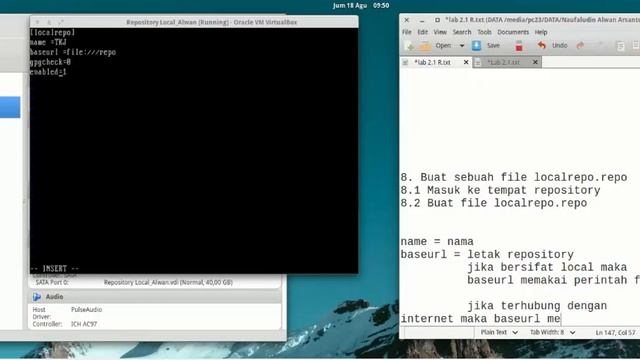640x360 pixels.
Task: Expand the Open recent files dropdown arrow
Action: tap(462, 46)
